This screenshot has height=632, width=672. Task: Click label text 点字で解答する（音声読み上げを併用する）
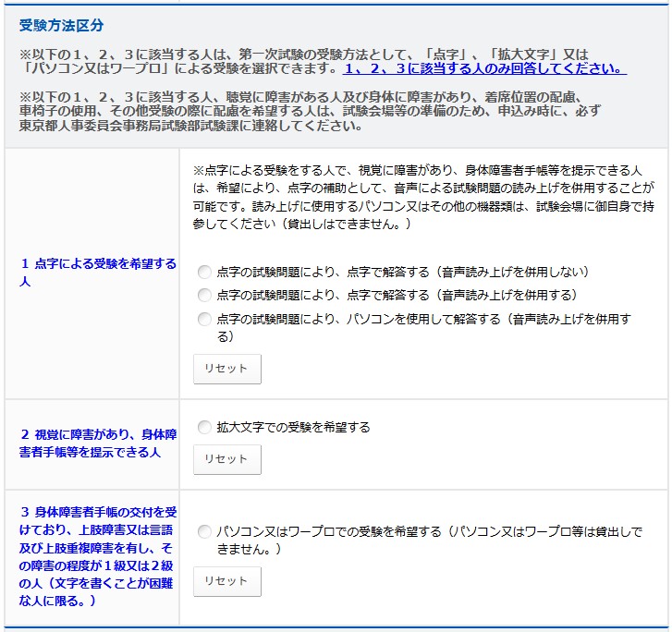pos(397,296)
